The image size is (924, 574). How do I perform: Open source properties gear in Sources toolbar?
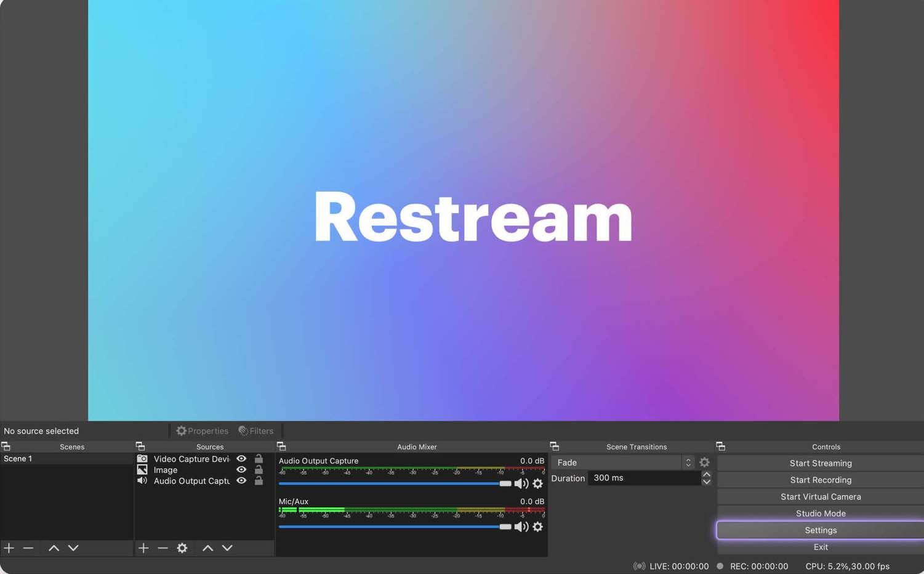tap(182, 548)
